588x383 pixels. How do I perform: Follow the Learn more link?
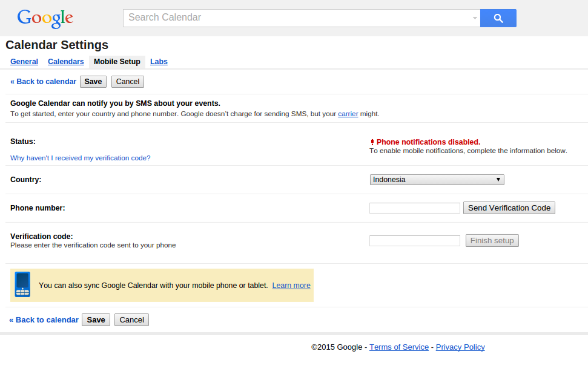point(291,286)
